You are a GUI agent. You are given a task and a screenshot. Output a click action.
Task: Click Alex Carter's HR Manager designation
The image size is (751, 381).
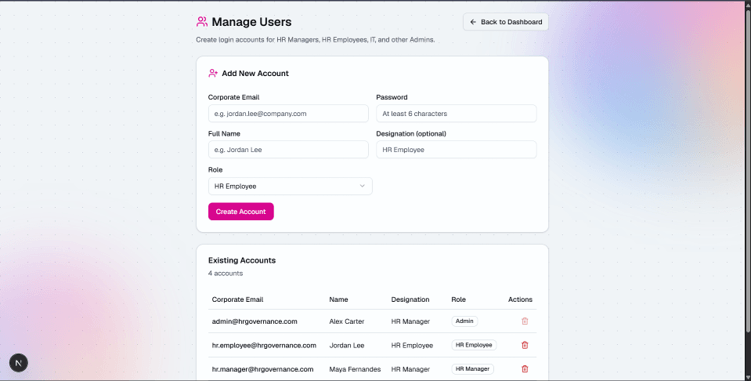click(x=410, y=322)
